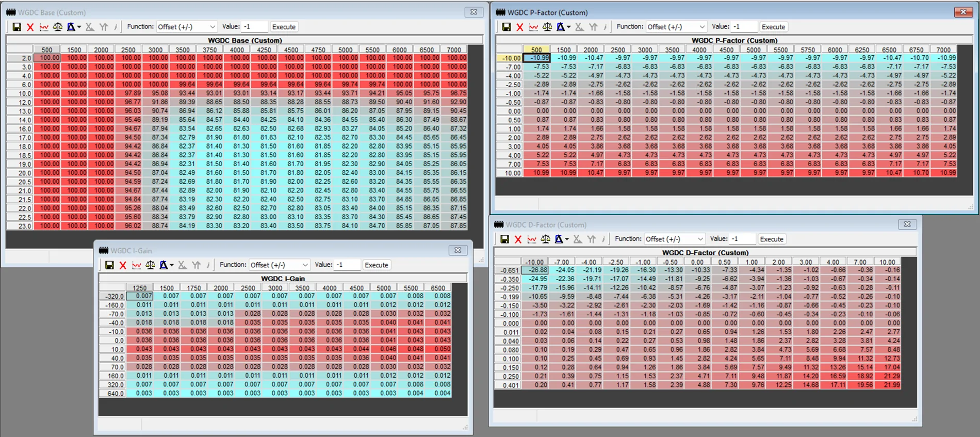Expand the shading icon arrow in WGDC P-Factor toolbar

pyautogui.click(x=568, y=27)
